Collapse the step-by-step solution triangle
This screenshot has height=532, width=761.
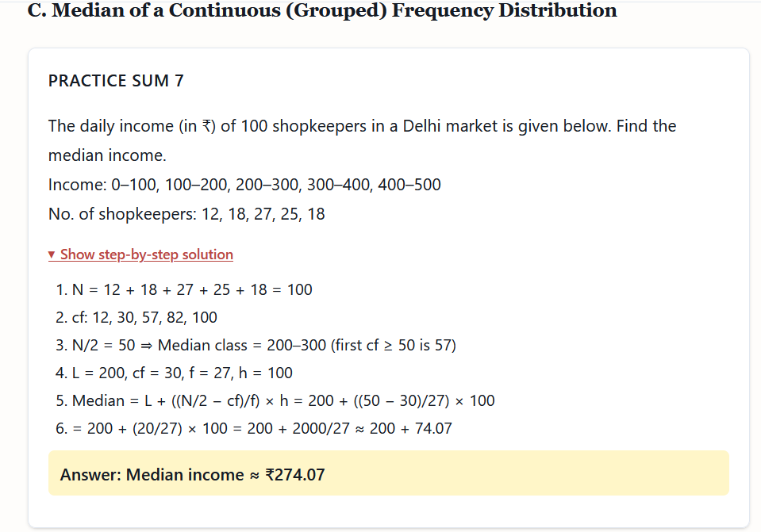pyautogui.click(x=52, y=255)
